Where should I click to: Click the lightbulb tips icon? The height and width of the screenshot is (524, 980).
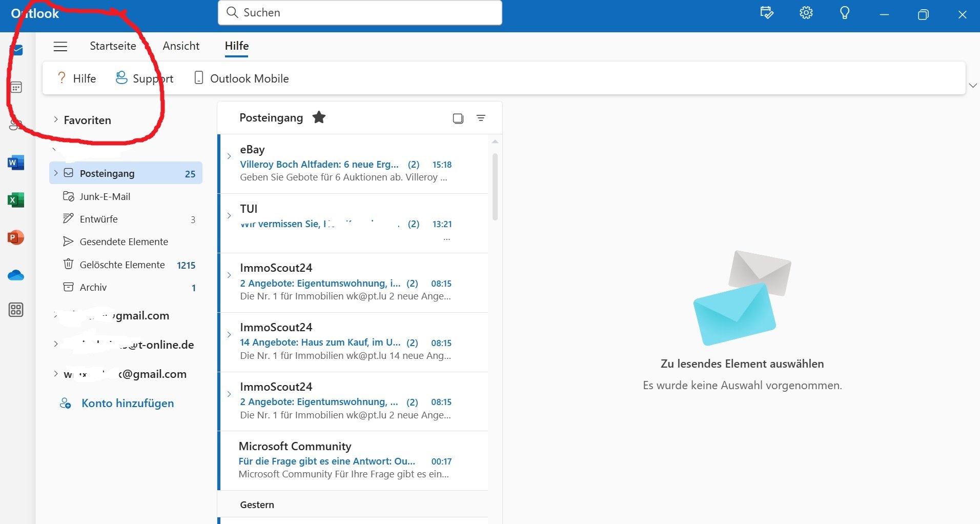(x=845, y=13)
